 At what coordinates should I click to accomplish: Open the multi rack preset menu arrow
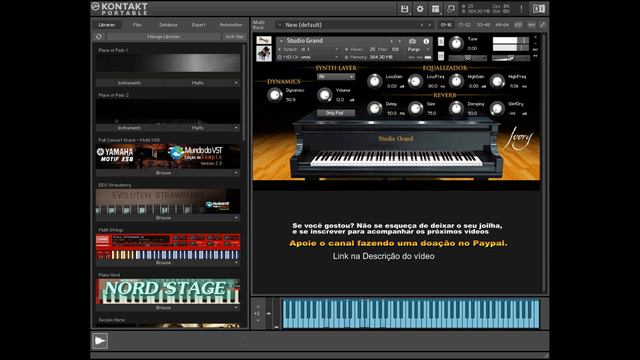click(x=280, y=25)
